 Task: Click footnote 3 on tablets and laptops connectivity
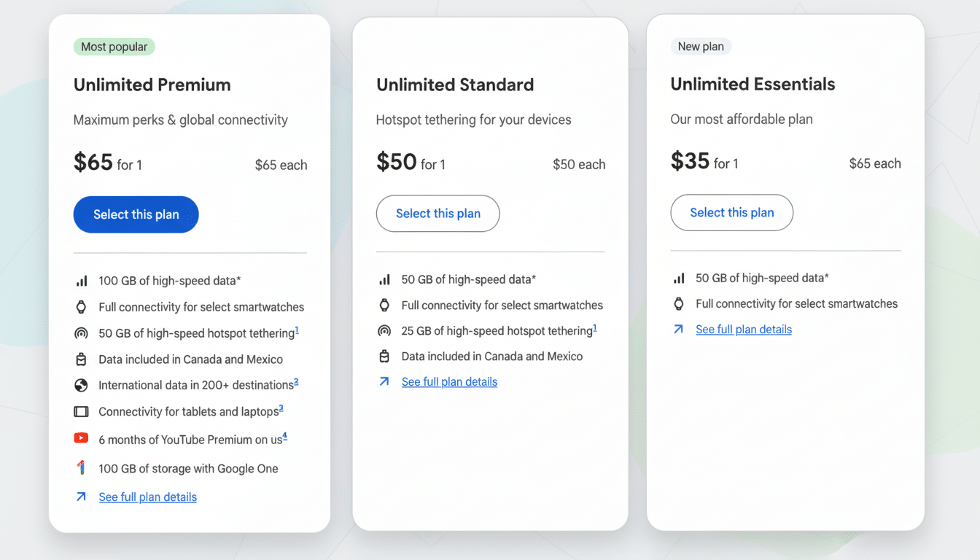[281, 406]
